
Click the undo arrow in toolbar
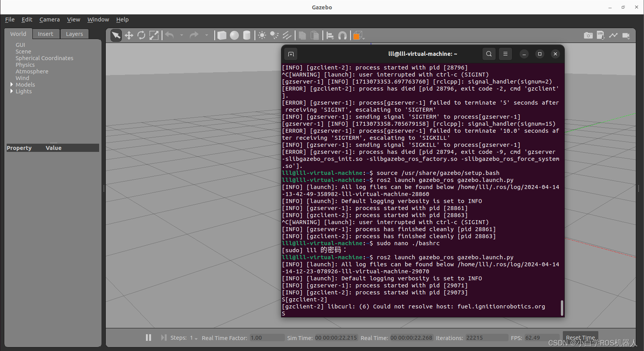[169, 36]
